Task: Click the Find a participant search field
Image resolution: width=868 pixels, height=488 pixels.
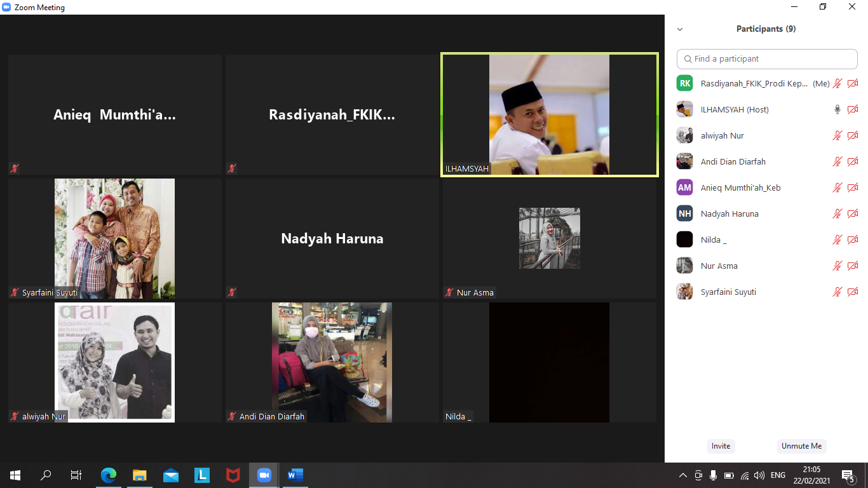Action: pos(767,58)
